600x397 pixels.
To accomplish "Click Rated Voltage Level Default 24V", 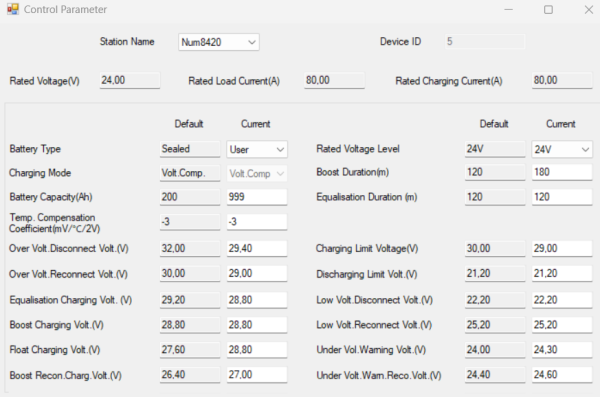I will pyautogui.click(x=495, y=149).
